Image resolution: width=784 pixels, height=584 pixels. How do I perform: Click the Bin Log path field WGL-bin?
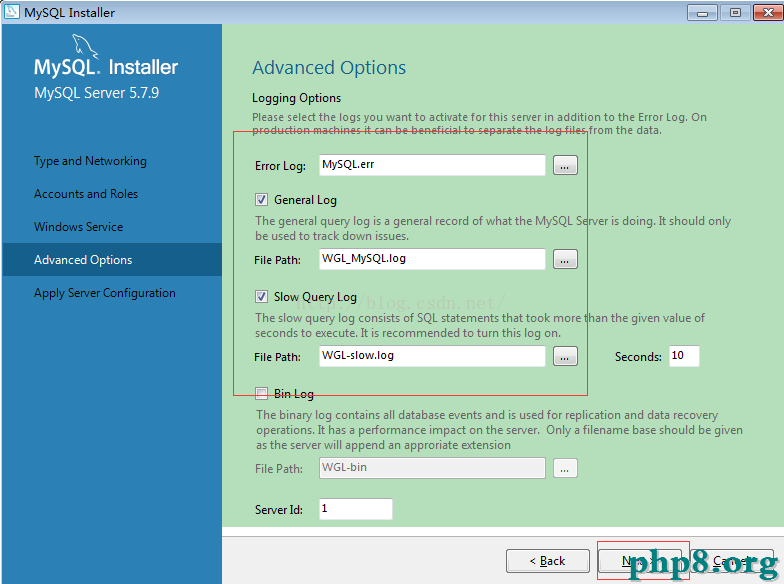(432, 468)
